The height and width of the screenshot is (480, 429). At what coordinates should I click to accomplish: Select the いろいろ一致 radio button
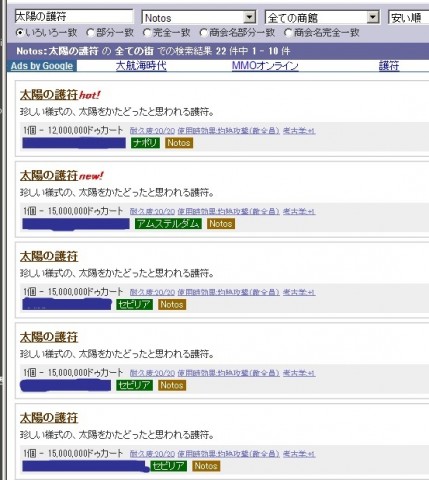coord(20,33)
